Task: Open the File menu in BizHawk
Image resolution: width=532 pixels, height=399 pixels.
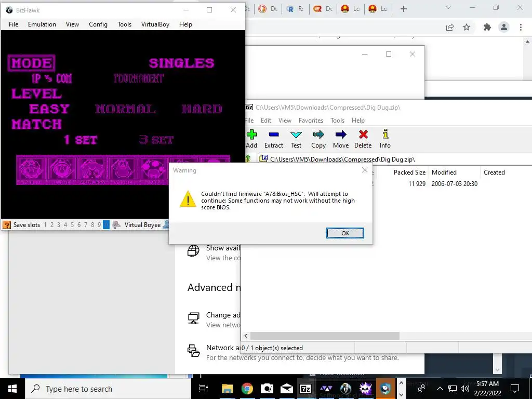Action: coord(14,24)
